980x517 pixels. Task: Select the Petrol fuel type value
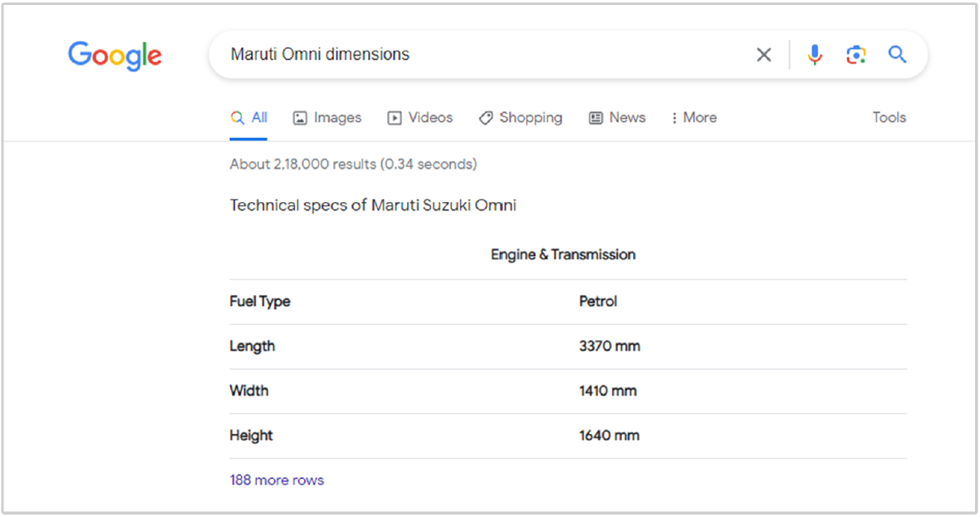pyautogui.click(x=598, y=301)
